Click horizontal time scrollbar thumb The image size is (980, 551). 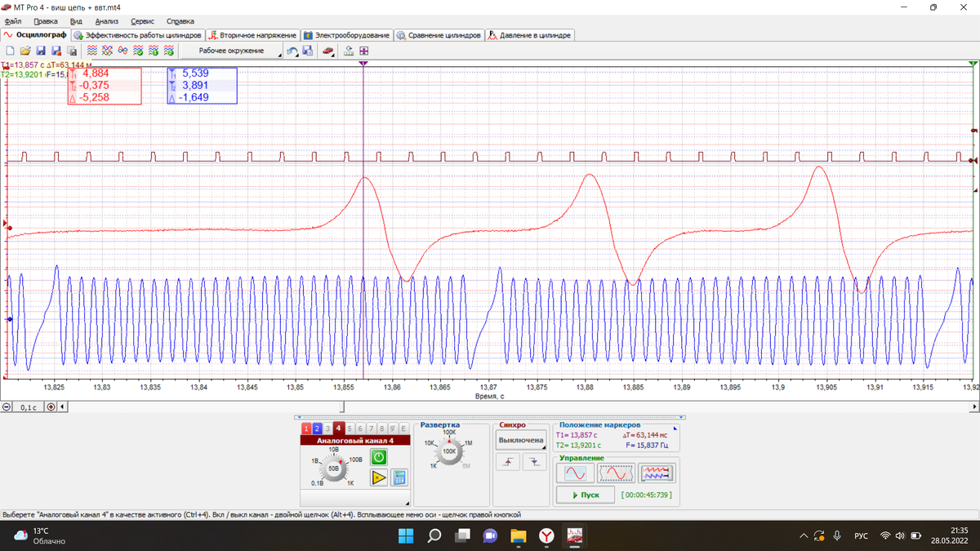click(x=342, y=406)
